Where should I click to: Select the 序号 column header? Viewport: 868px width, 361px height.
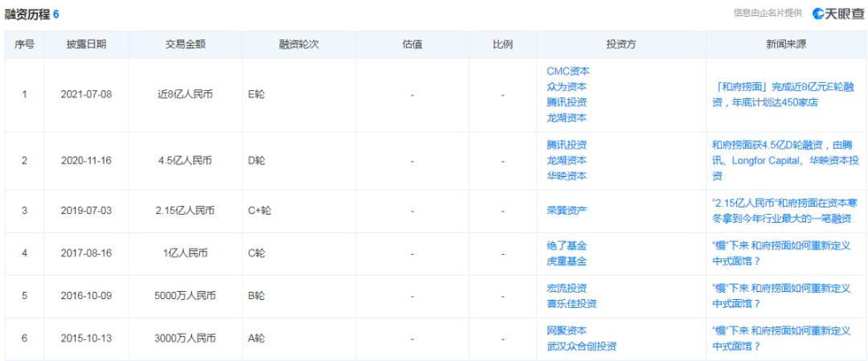[24, 45]
